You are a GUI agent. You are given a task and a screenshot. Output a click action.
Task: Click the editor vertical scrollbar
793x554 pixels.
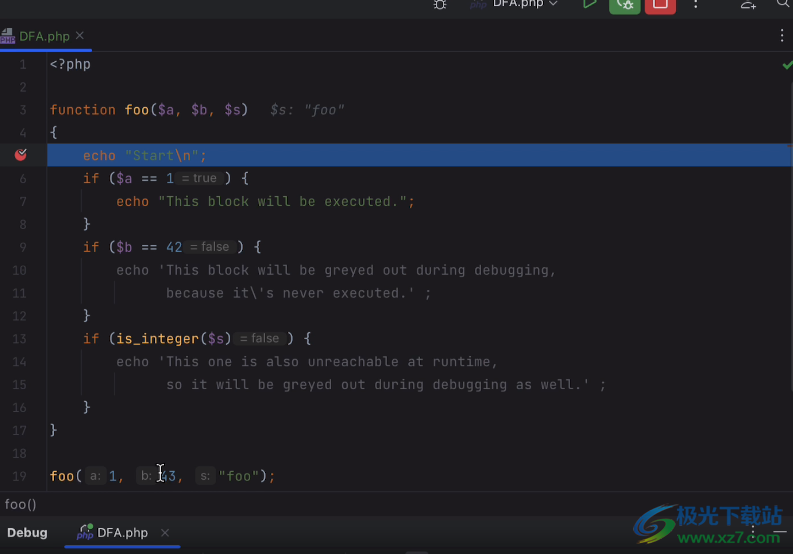[x=790, y=238]
